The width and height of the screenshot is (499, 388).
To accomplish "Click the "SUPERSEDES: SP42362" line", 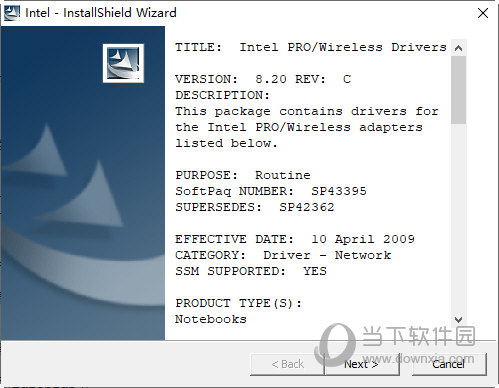I will pos(255,207).
